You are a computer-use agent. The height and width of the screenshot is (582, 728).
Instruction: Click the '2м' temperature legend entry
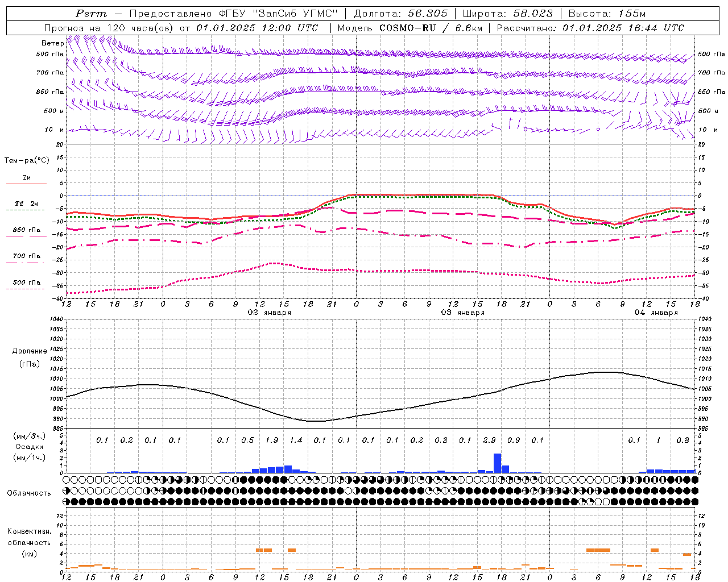(x=27, y=178)
